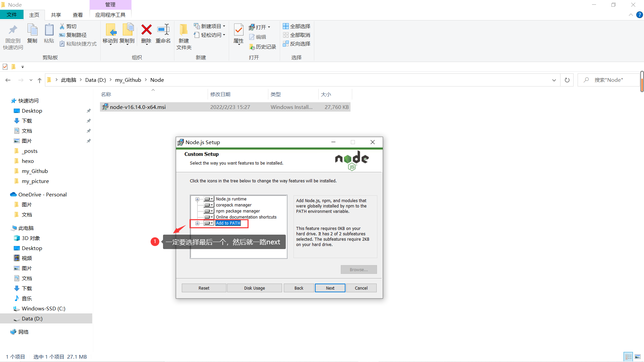Click the Reset button in setup
Image resolution: width=644 pixels, height=362 pixels.
[x=204, y=288]
